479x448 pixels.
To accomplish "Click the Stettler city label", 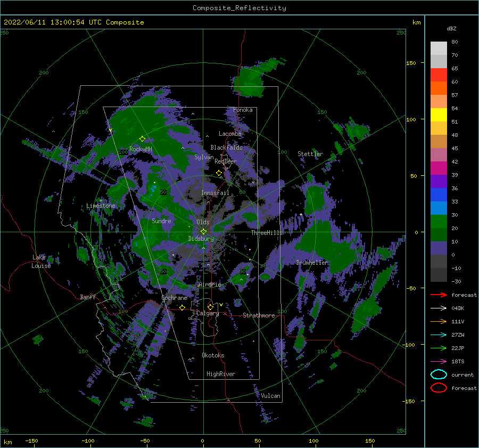I will [310, 154].
